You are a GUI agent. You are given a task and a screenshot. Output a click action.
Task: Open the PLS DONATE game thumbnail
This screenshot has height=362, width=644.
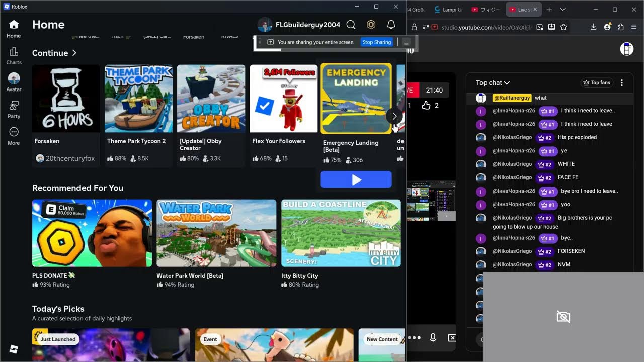pos(92,233)
